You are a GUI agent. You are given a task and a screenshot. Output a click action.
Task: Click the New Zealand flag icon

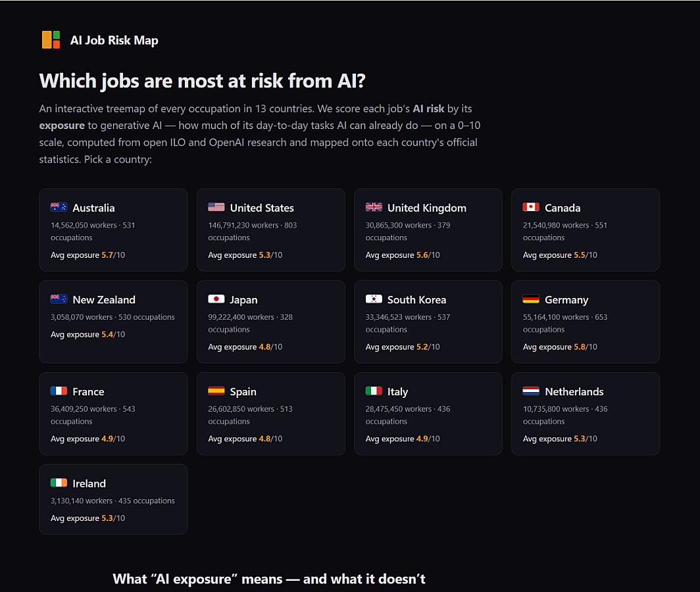click(x=59, y=299)
